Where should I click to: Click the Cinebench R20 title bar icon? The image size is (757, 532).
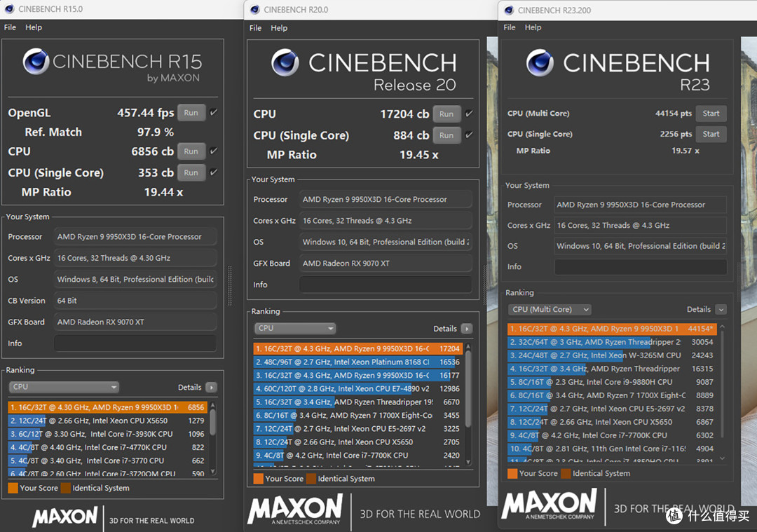(x=255, y=10)
